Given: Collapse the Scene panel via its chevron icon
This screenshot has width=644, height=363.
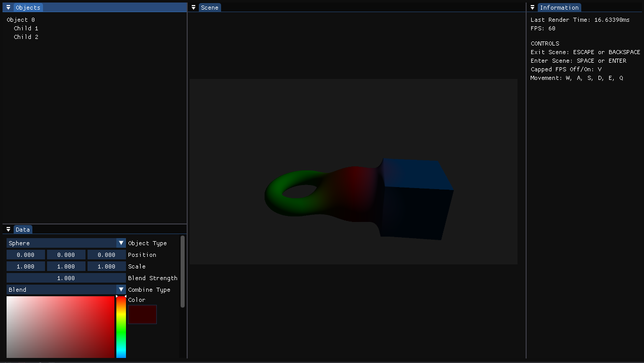Looking at the screenshot, I should pos(193,7).
